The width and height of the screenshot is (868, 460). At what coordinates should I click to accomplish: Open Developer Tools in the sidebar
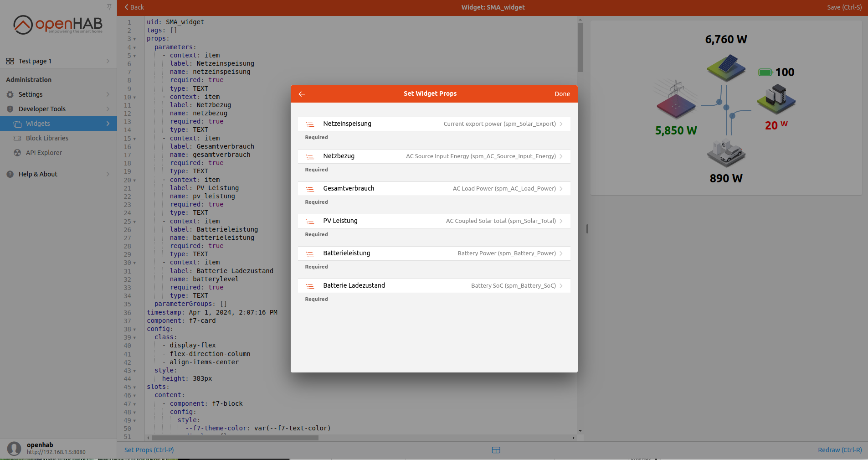(x=58, y=109)
